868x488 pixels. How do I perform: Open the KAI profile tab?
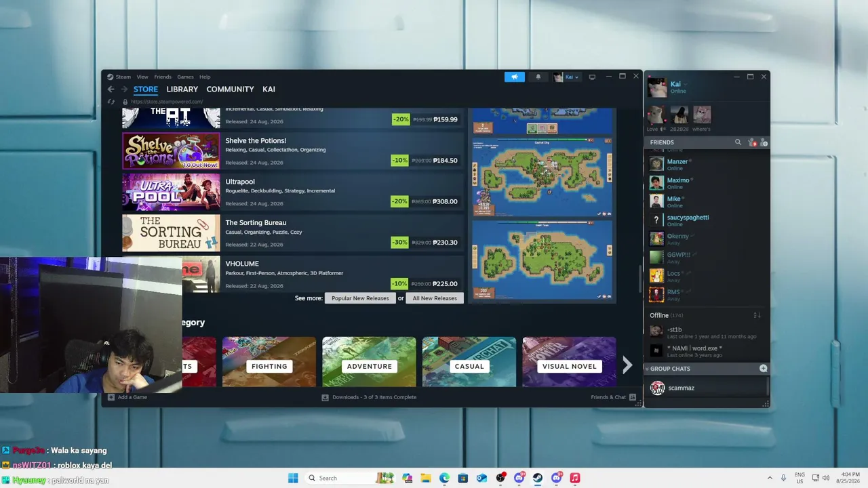pos(269,89)
